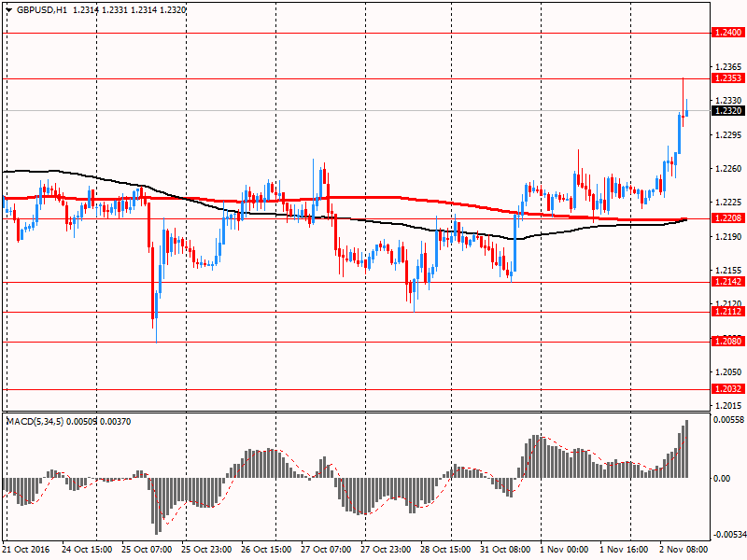Click the 26 Oct 15:00 time axis label

[266, 550]
